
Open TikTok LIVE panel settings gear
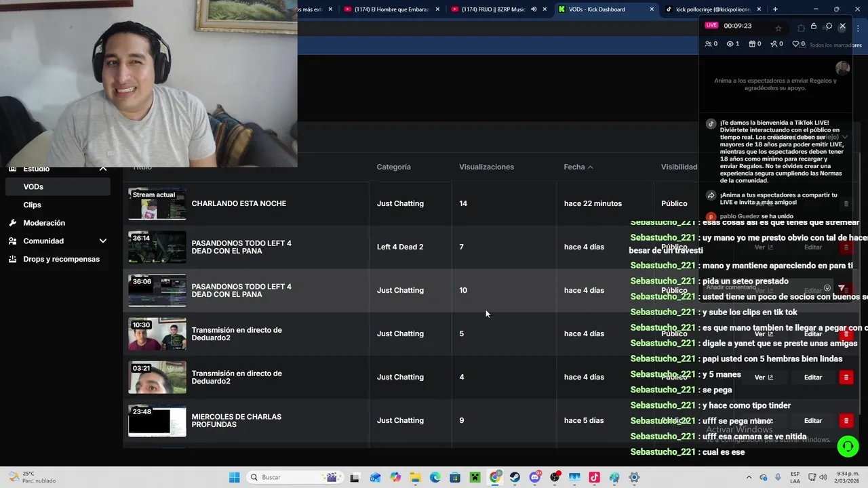tap(829, 26)
